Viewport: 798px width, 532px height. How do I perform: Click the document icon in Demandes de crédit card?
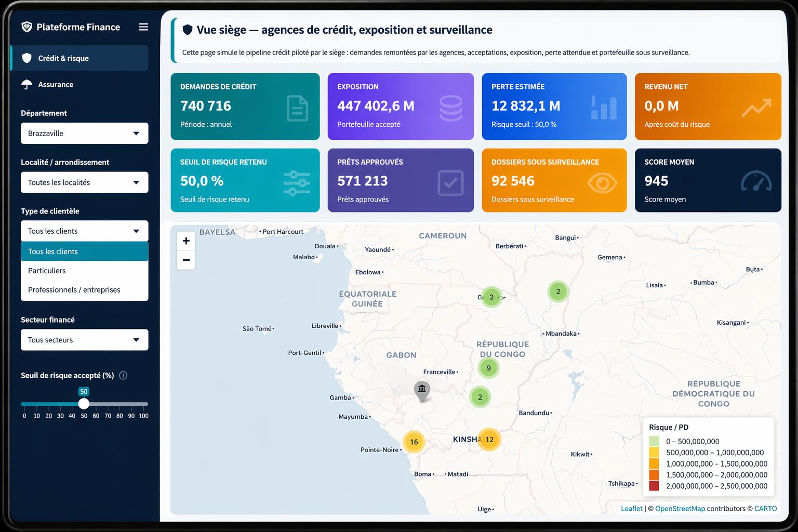[297, 108]
